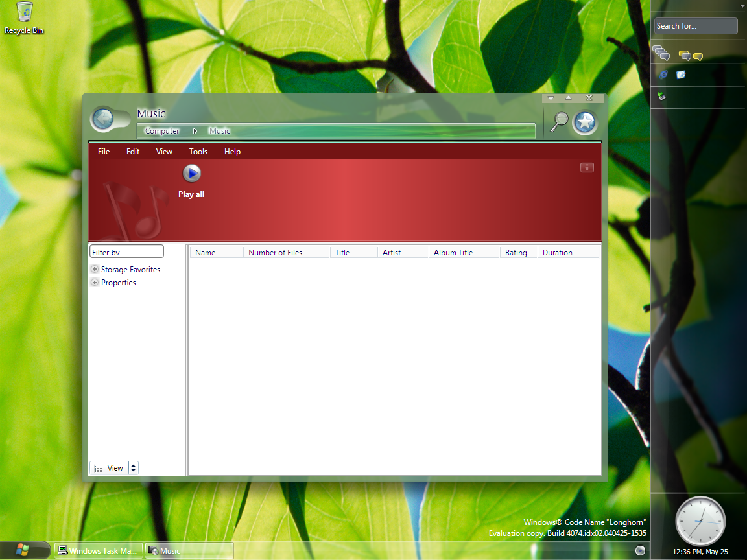
Task: Select the Storage Favorites label
Action: tap(130, 270)
